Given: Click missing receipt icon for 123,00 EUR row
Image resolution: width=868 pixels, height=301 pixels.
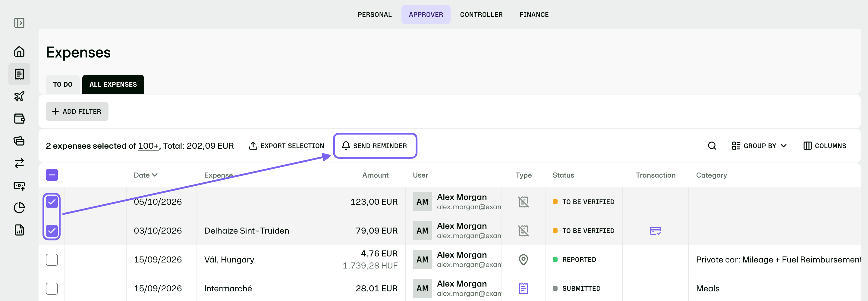Looking at the screenshot, I should (523, 202).
